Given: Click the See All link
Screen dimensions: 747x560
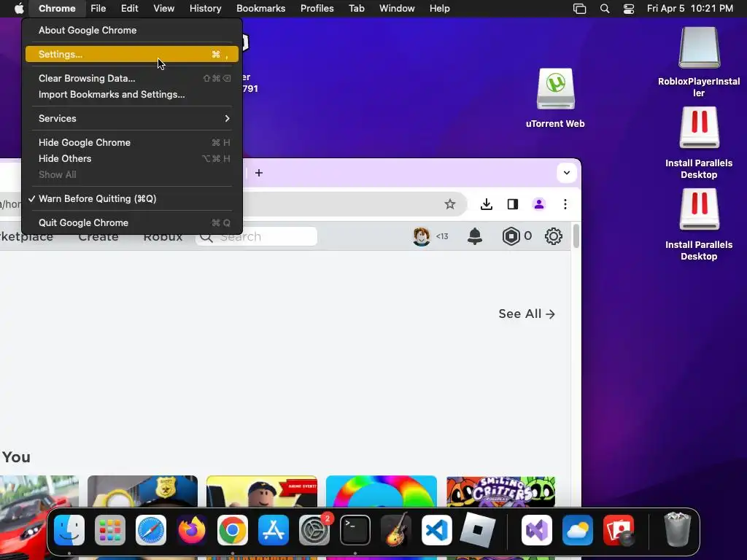Looking at the screenshot, I should click(527, 314).
